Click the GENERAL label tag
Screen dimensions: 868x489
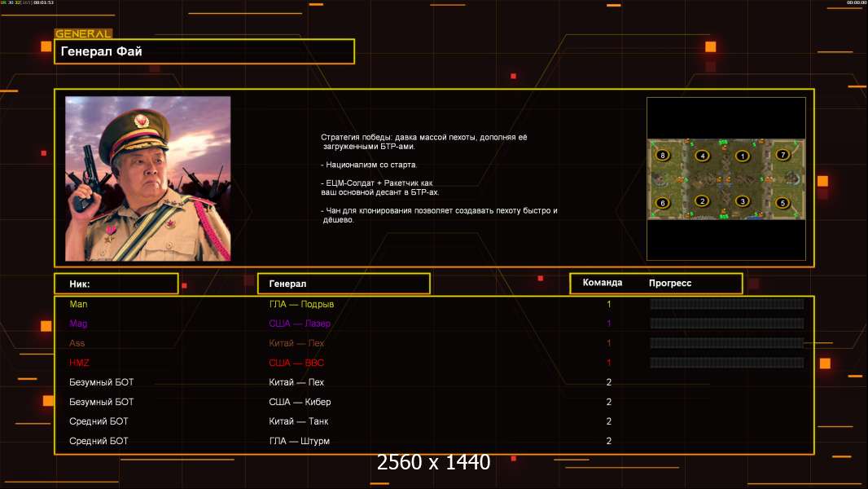tap(84, 33)
